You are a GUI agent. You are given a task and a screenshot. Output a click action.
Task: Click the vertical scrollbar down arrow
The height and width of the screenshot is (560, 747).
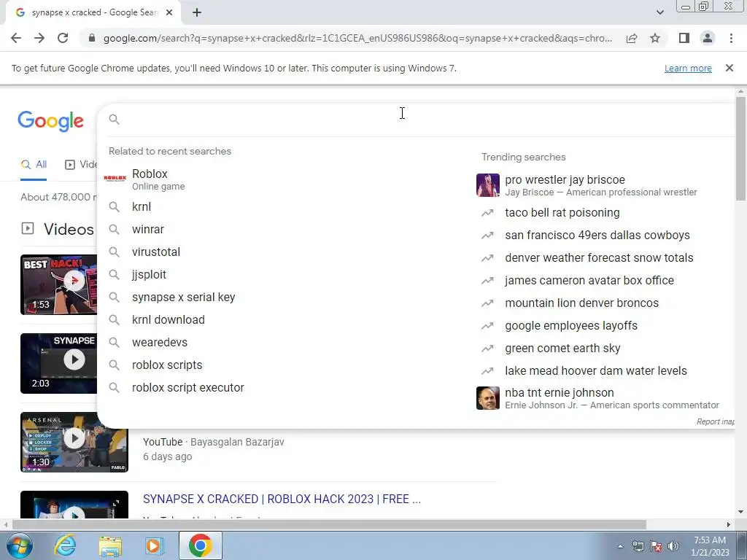pos(740,513)
